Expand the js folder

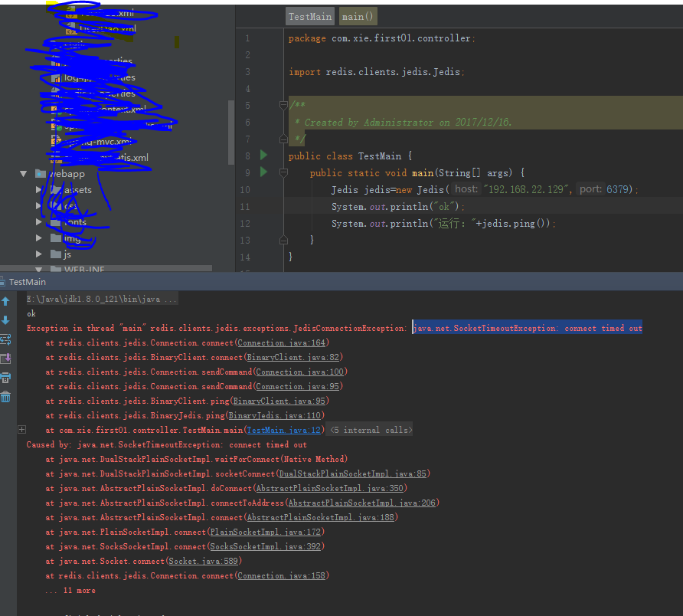39,254
